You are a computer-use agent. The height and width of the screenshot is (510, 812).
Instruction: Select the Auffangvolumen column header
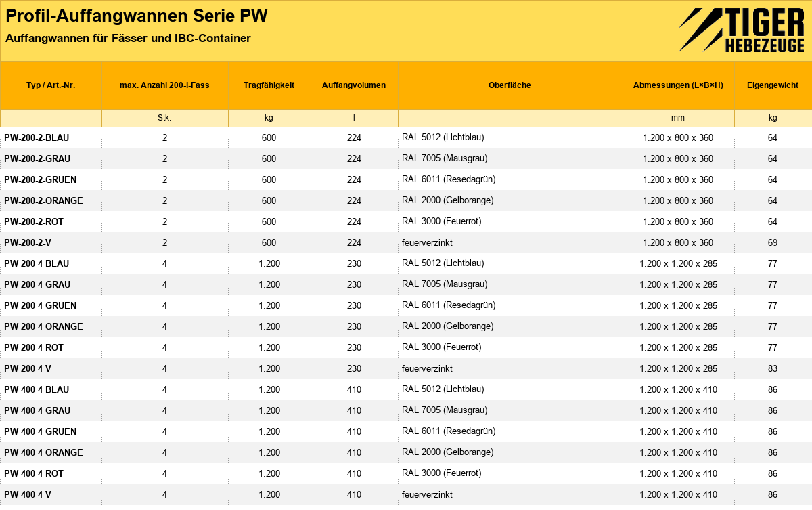(354, 85)
